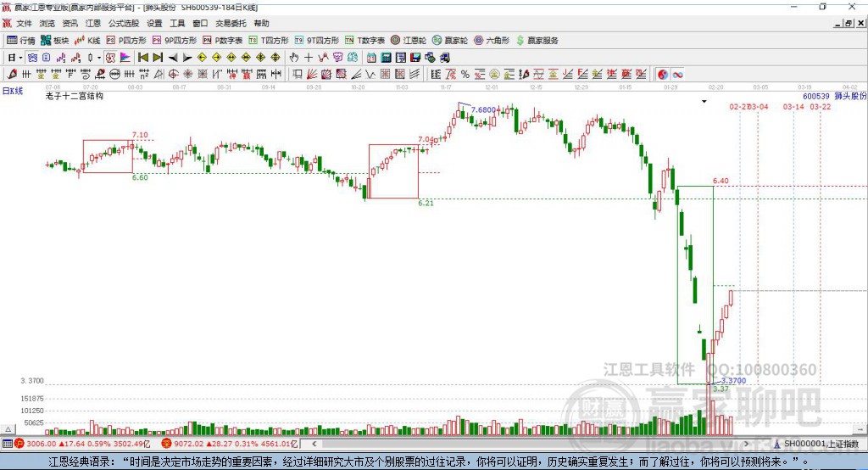Select the rectangle box drawing tool

(x=298, y=75)
